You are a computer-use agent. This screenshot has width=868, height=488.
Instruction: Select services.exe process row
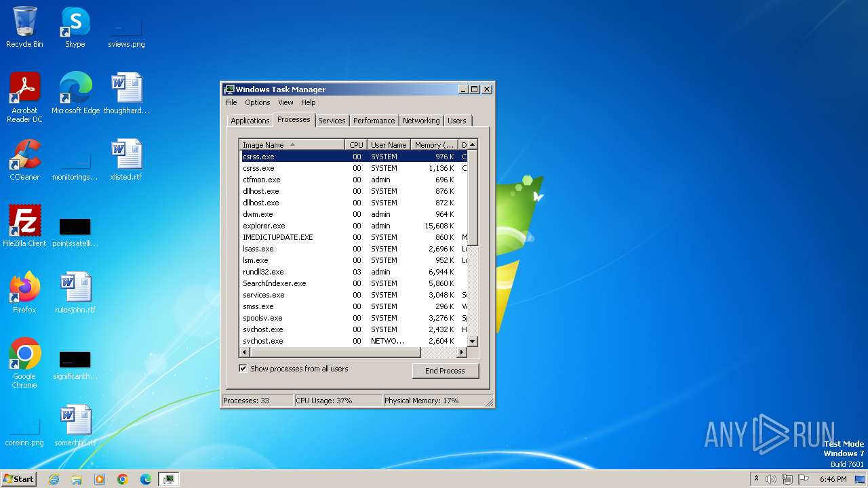click(x=353, y=295)
